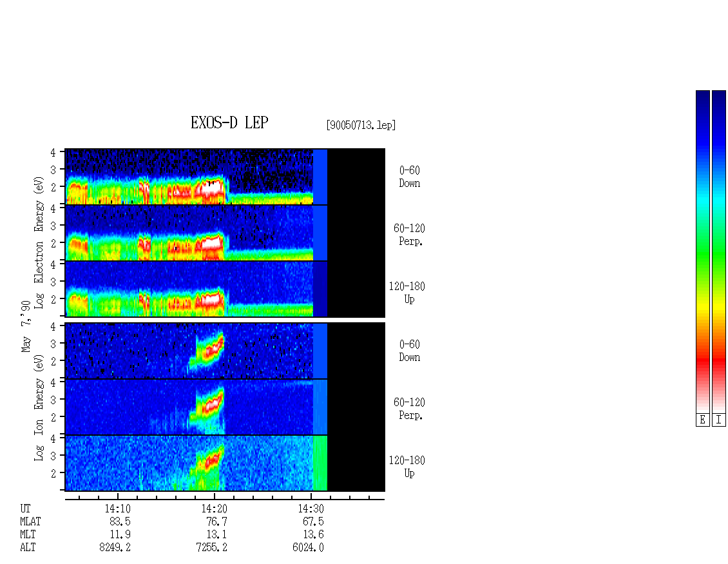This screenshot has height=564, width=728.
Task: Click the MLT row label
Action: tap(28, 535)
